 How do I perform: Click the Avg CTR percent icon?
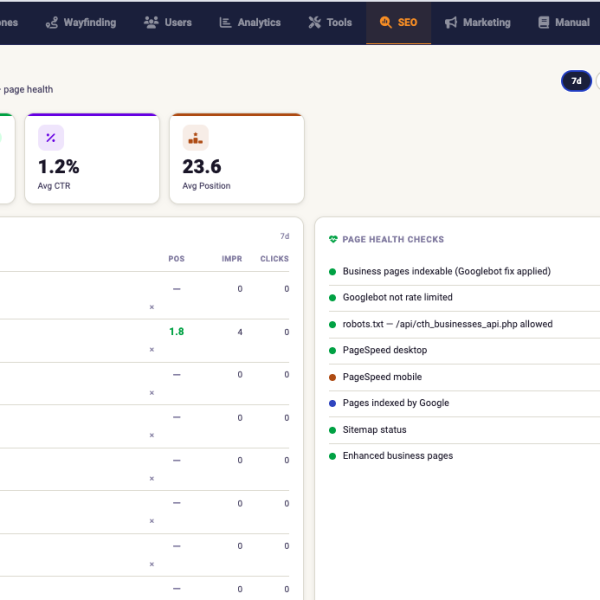51,138
